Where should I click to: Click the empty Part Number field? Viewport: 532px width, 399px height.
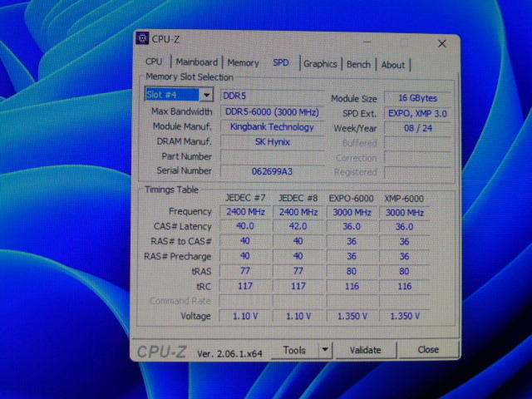[273, 157]
